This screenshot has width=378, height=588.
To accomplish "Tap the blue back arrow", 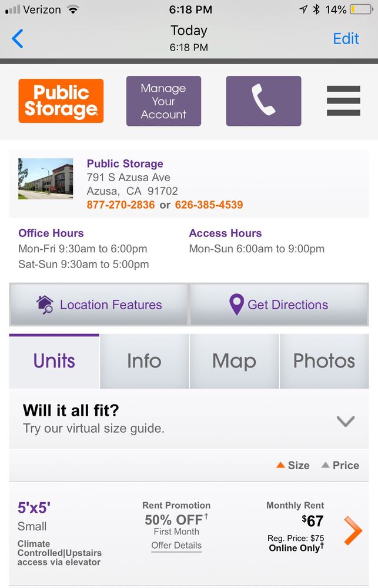I will coord(18,39).
